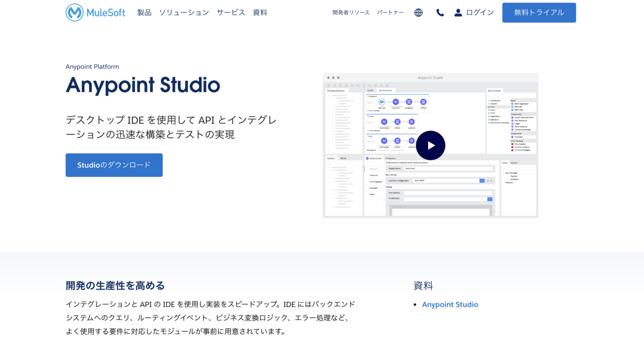Click the Salesforce connector icon in the flow

(382, 102)
